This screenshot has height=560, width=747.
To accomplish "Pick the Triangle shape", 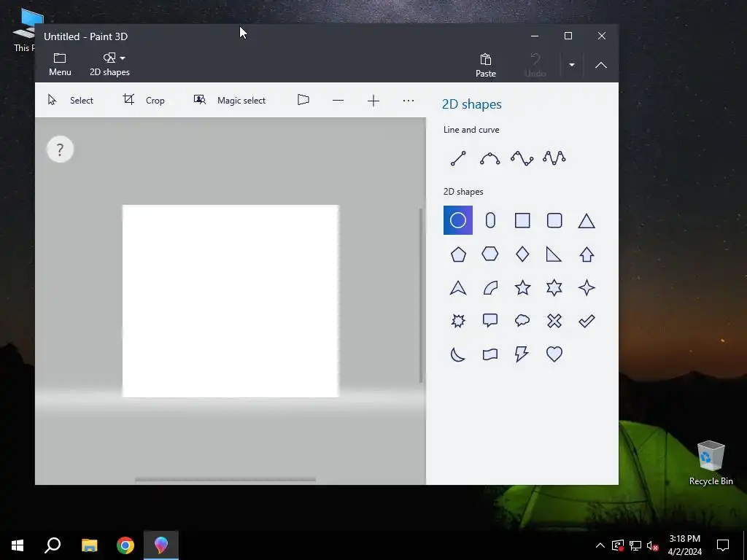I will [x=587, y=220].
